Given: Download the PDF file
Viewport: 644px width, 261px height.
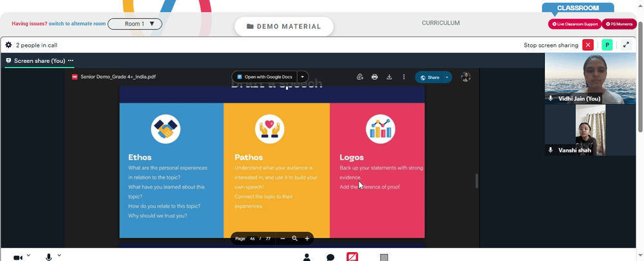Looking at the screenshot, I should point(389,76).
